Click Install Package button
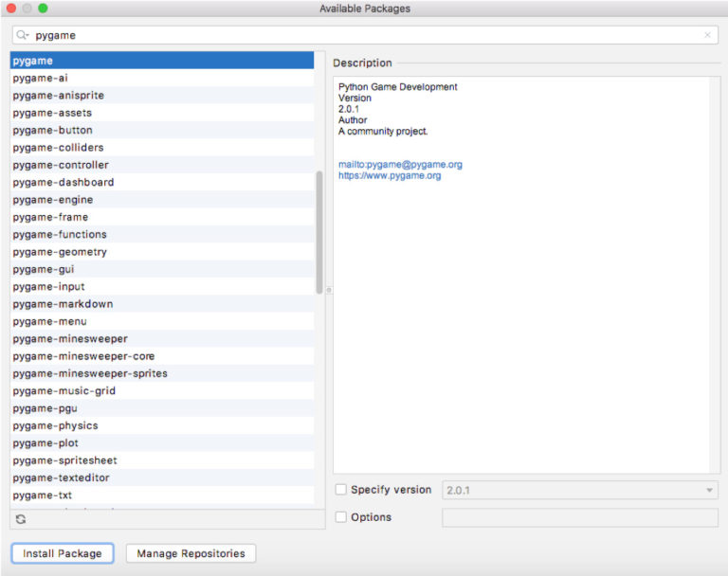The width and height of the screenshot is (728, 576). [x=63, y=553]
